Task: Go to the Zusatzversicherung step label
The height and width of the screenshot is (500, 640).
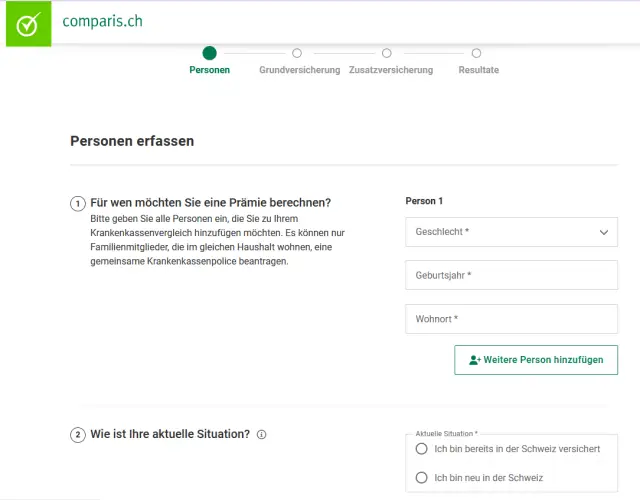Action: [x=391, y=70]
